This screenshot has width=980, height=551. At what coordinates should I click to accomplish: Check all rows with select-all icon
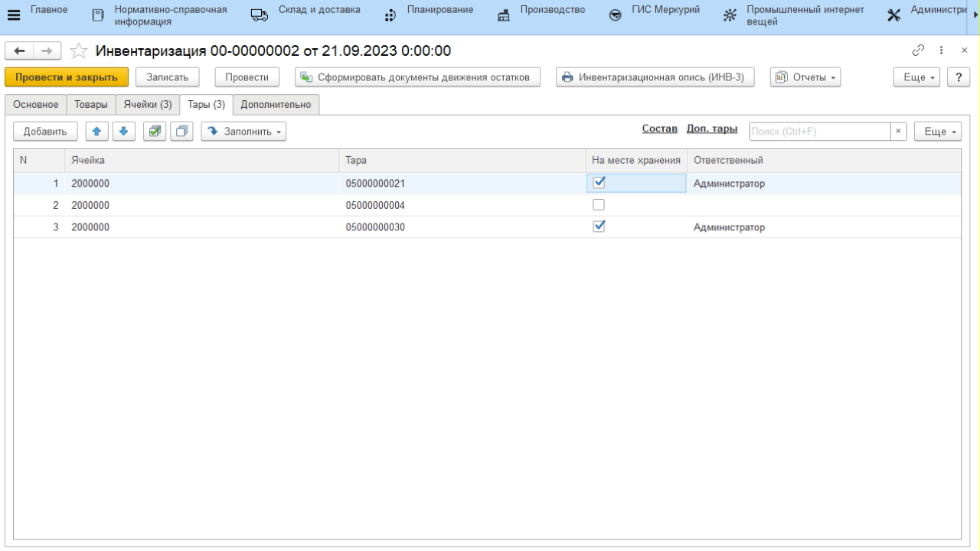point(155,132)
